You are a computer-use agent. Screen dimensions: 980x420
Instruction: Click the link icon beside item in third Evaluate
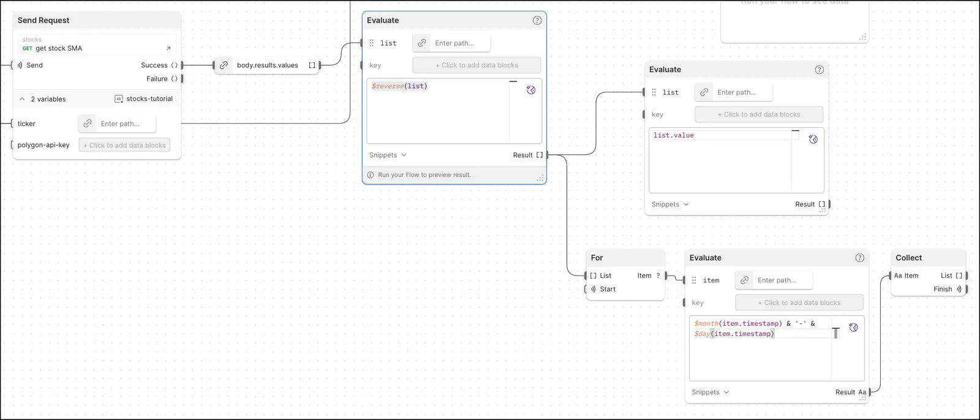pos(745,280)
